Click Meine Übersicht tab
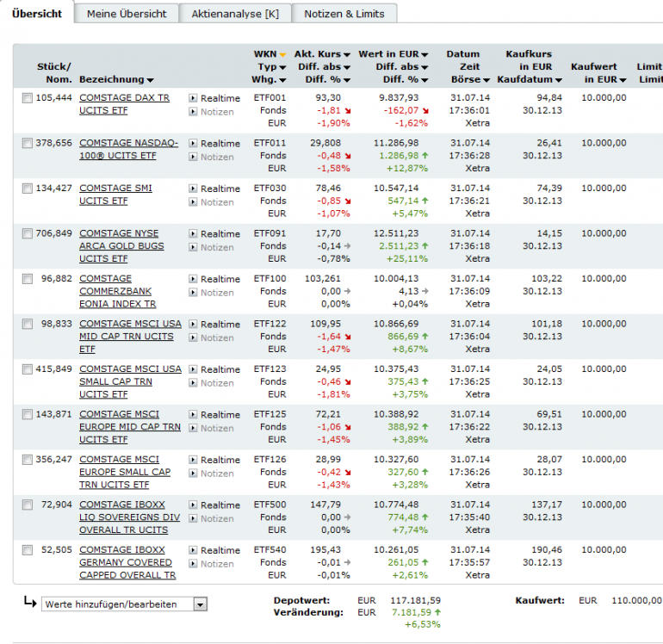Image resolution: width=663 pixels, height=644 pixels. tap(127, 14)
